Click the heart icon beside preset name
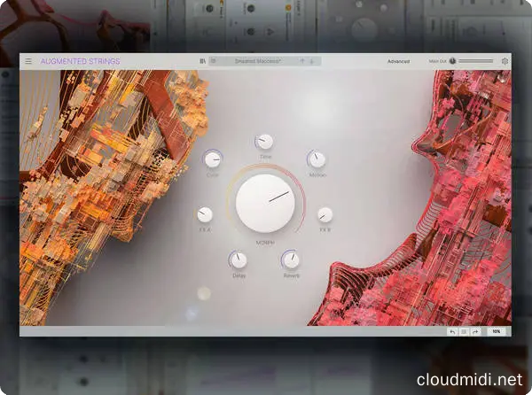The width and height of the screenshot is (532, 395). (214, 62)
